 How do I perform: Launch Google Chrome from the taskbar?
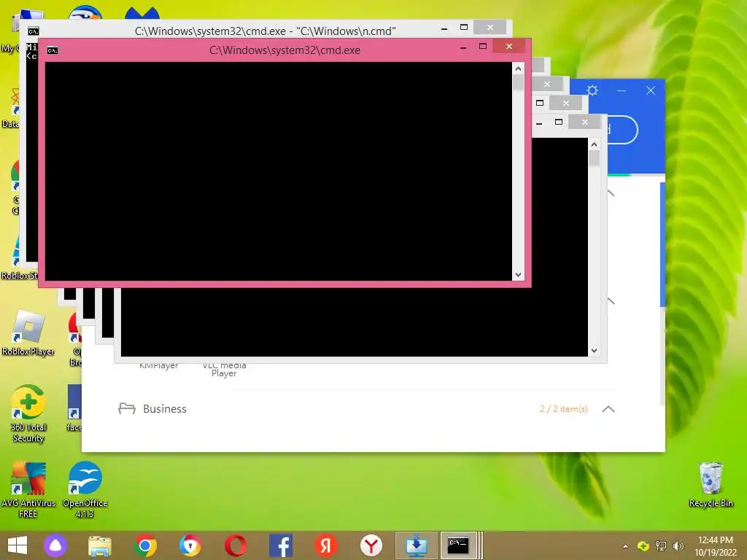145,545
